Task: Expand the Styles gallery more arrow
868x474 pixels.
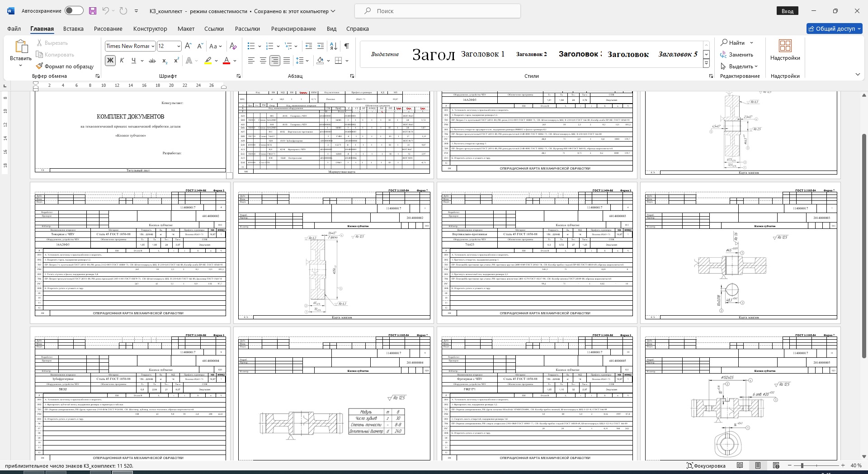Action: click(706, 64)
